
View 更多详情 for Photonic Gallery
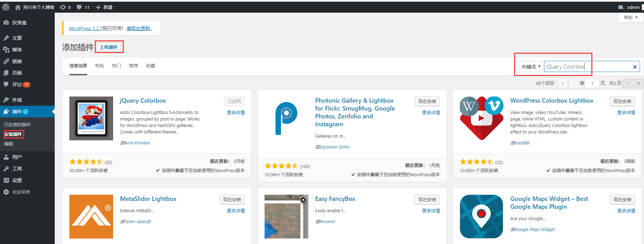coord(431,113)
